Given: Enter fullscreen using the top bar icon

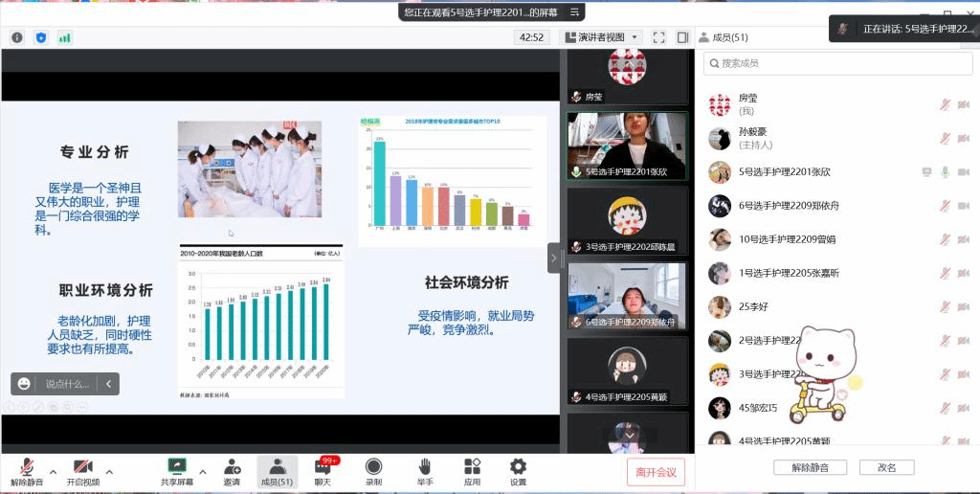Looking at the screenshot, I should pos(658,37).
